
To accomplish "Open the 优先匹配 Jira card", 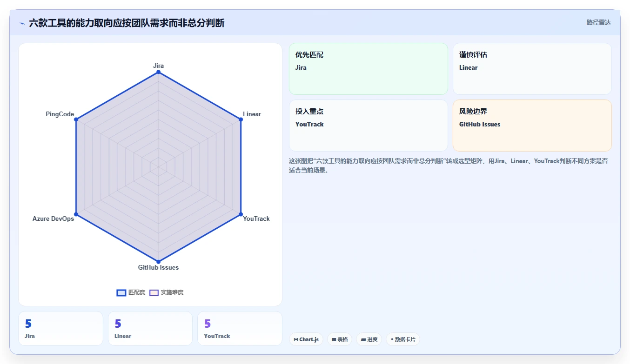I will pos(369,69).
